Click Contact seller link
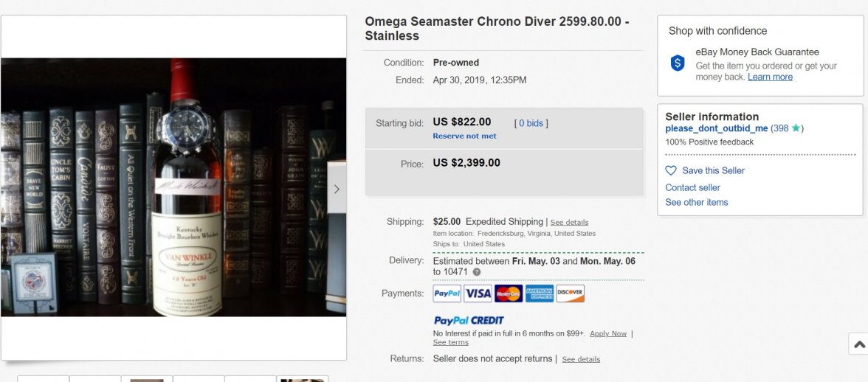868x382 pixels. click(692, 187)
